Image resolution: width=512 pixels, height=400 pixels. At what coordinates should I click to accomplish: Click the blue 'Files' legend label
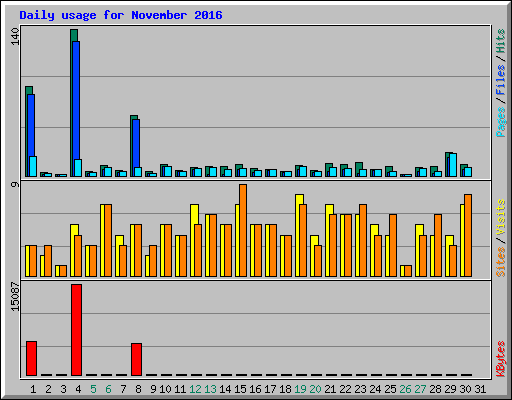point(501,80)
